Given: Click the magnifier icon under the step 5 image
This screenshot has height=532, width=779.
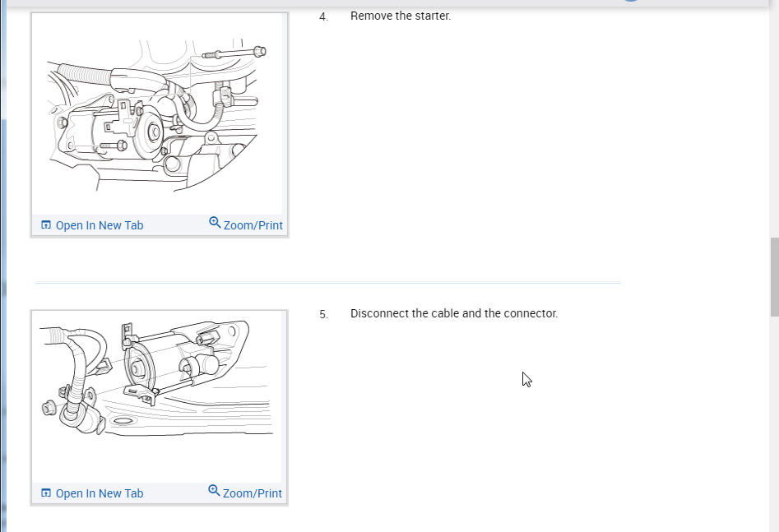Looking at the screenshot, I should tap(214, 490).
